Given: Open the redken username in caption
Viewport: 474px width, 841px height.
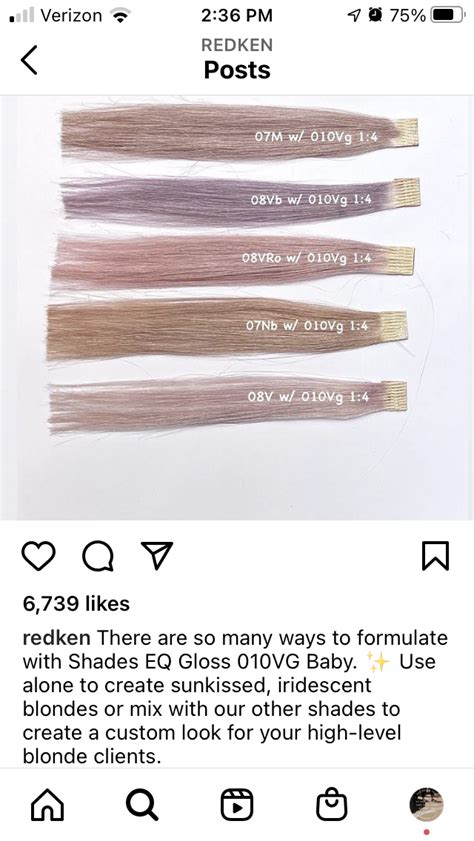Looking at the screenshot, I should 56,638.
